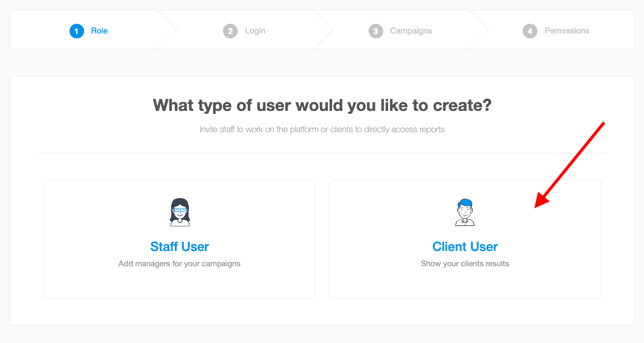The image size is (644, 343).
Task: Click the 'What type of user' heading
Action: click(x=322, y=105)
